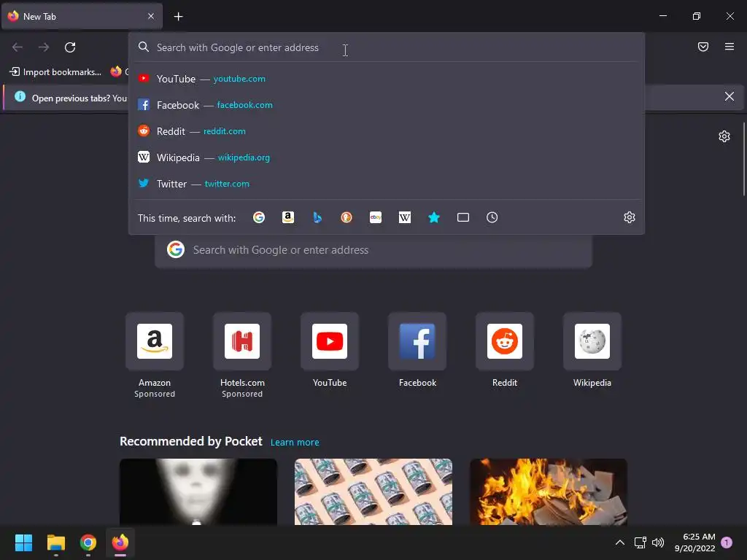The height and width of the screenshot is (560, 747).
Task: Search this time with Bing icon
Action: pos(317,217)
